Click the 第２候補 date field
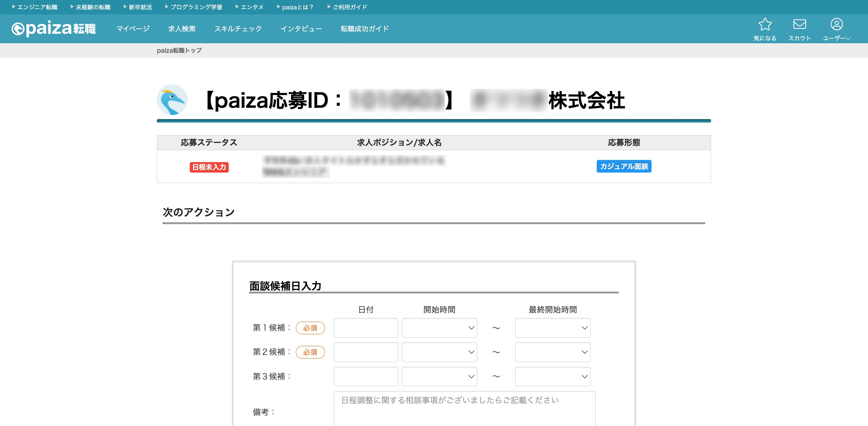The height and width of the screenshot is (426, 868). [x=366, y=352]
